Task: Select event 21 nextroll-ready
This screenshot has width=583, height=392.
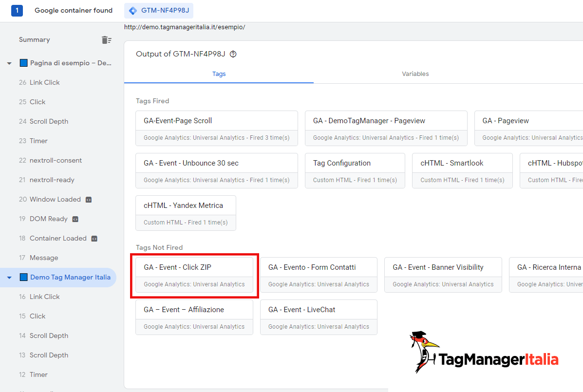Action: [x=47, y=180]
